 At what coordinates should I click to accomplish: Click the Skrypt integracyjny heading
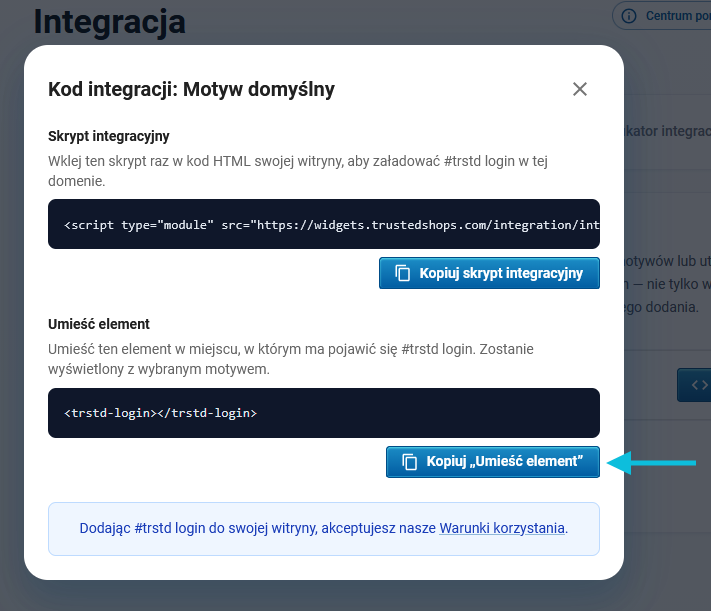tap(109, 136)
